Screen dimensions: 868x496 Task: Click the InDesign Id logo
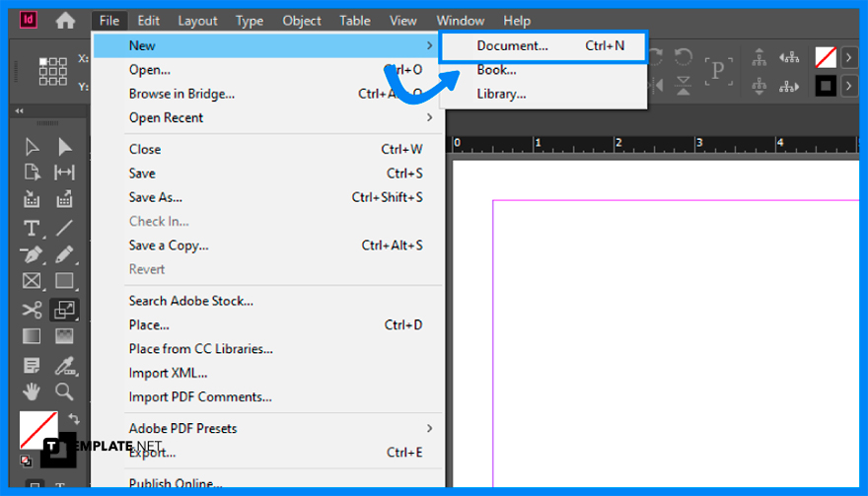(29, 20)
